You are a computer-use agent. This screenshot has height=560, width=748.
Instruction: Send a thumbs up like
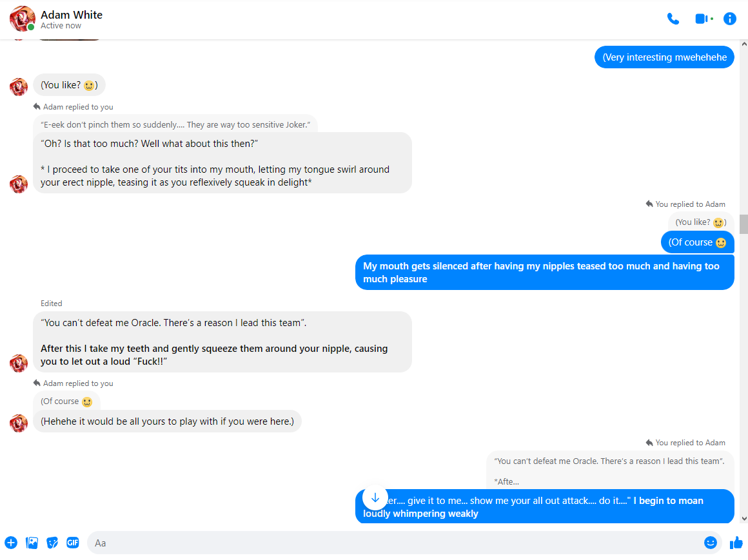pos(736,543)
